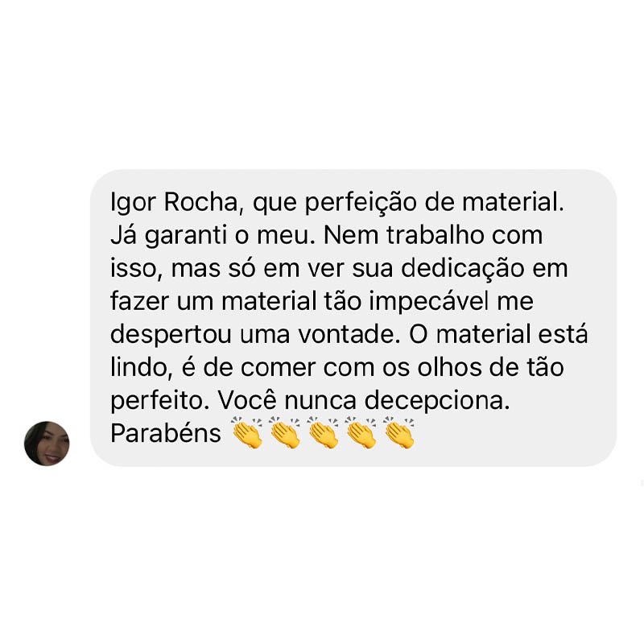Click the word "fazer" starting fourth line
Image resolution: width=644 pixels, height=644 pixels.
click(x=139, y=302)
